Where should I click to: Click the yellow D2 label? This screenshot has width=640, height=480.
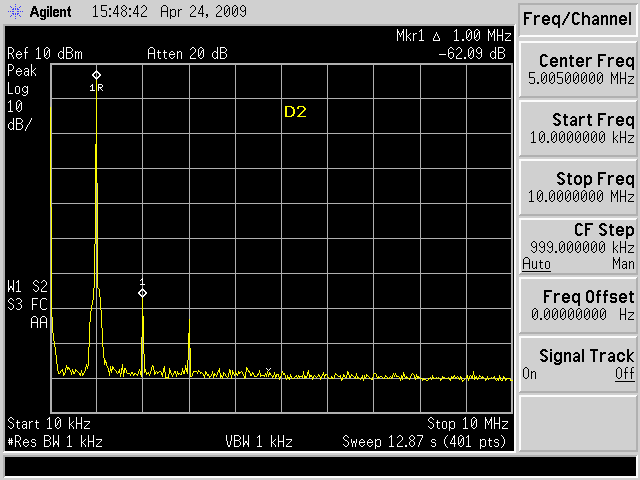pyautogui.click(x=295, y=112)
